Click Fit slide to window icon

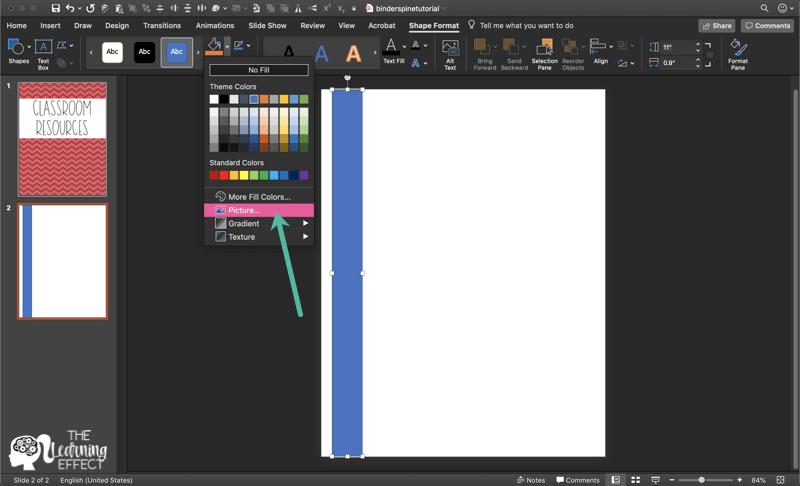[x=781, y=480]
